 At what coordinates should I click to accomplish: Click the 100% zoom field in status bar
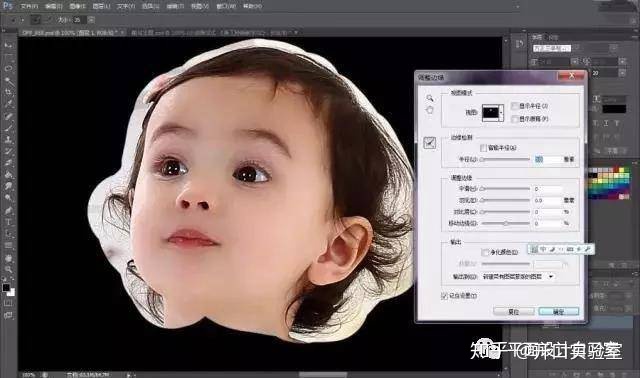click(x=29, y=375)
